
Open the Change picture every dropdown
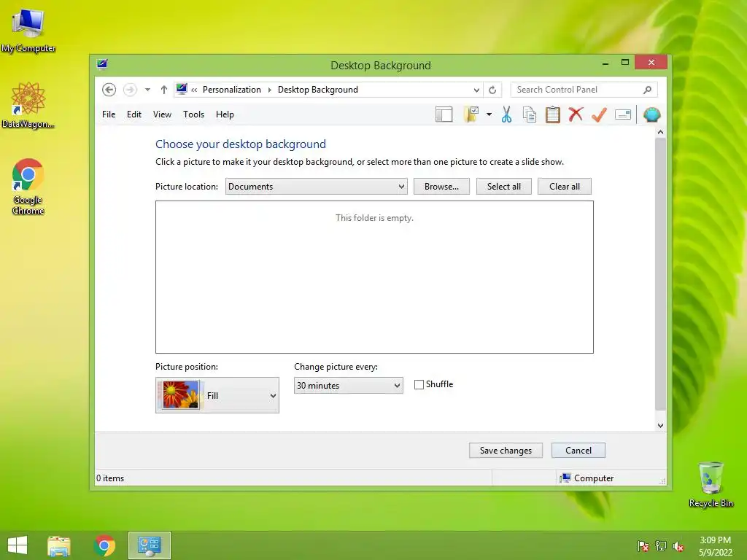pos(348,386)
